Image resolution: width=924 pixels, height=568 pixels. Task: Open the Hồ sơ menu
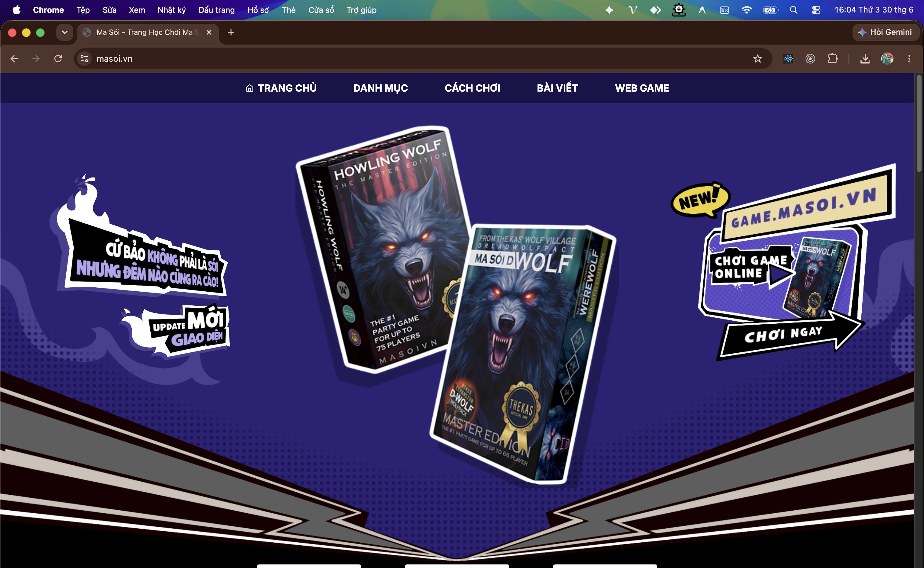click(x=258, y=10)
